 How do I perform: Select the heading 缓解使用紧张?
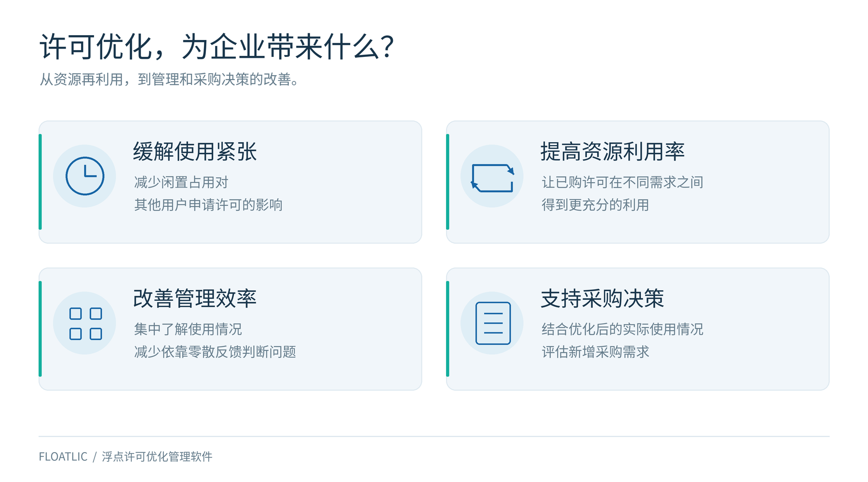(x=195, y=151)
